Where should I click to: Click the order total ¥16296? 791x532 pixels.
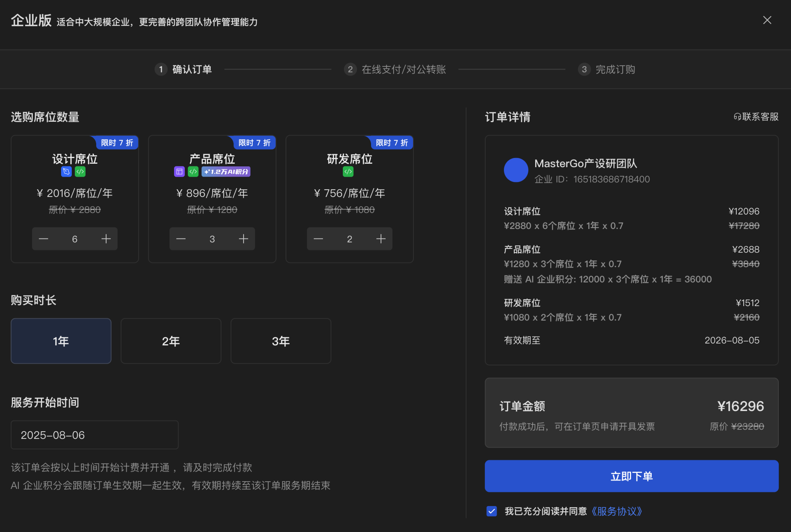pos(741,406)
